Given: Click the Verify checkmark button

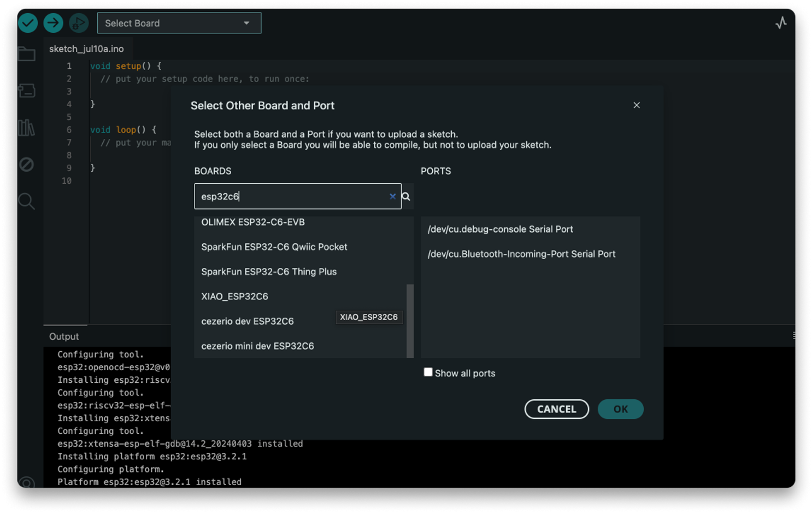Looking at the screenshot, I should coord(28,23).
